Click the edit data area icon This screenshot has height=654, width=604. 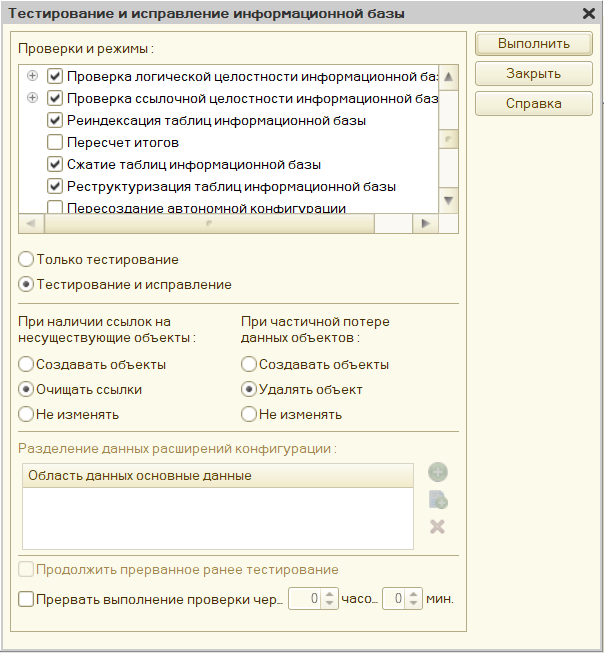pyautogui.click(x=437, y=500)
